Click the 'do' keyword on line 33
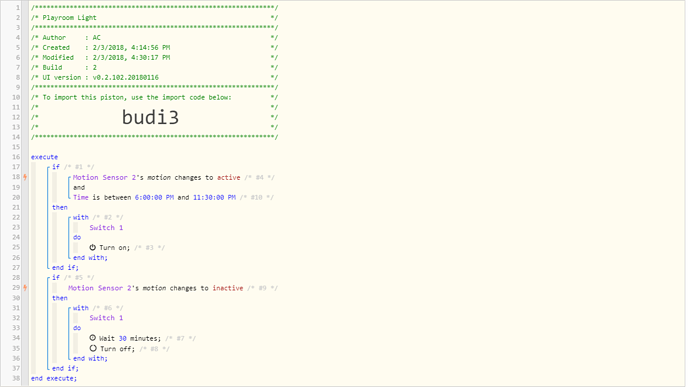Screen dimensions: 690x391 tap(77, 328)
